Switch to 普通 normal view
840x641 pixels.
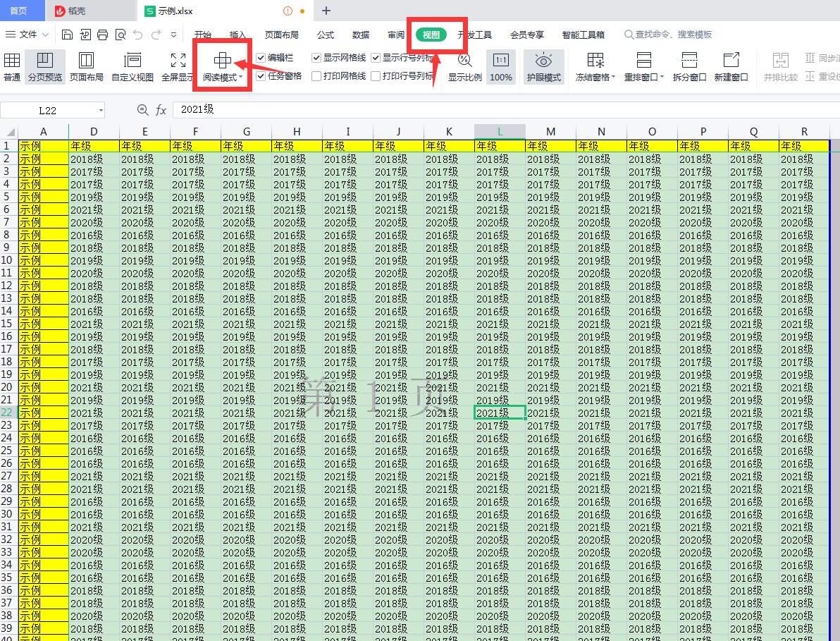[x=12, y=67]
